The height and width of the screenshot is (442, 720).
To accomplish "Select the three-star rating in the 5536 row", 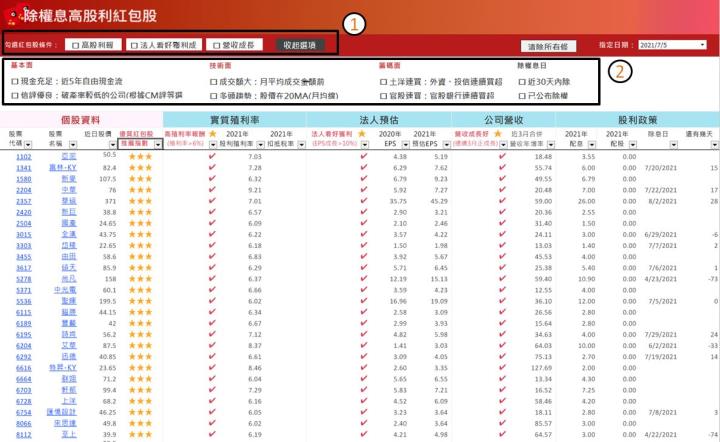I will tap(140, 301).
